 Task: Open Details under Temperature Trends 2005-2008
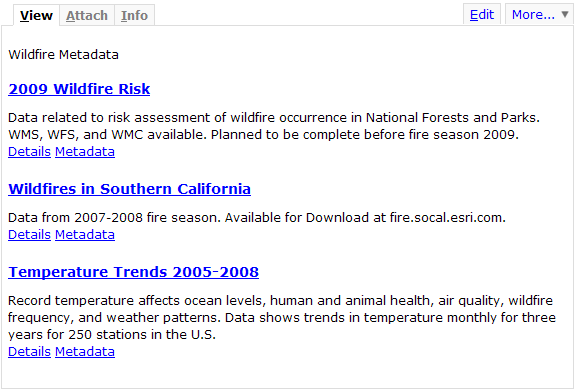tap(29, 352)
